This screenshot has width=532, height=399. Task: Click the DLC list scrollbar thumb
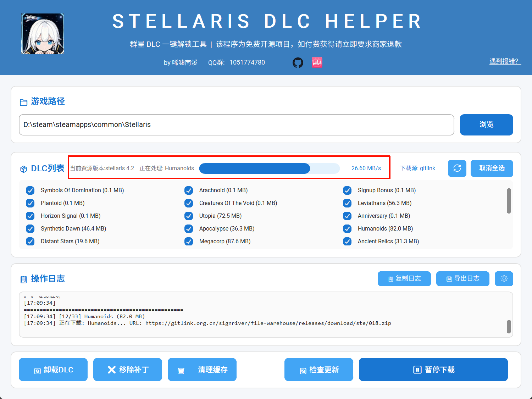point(509,201)
